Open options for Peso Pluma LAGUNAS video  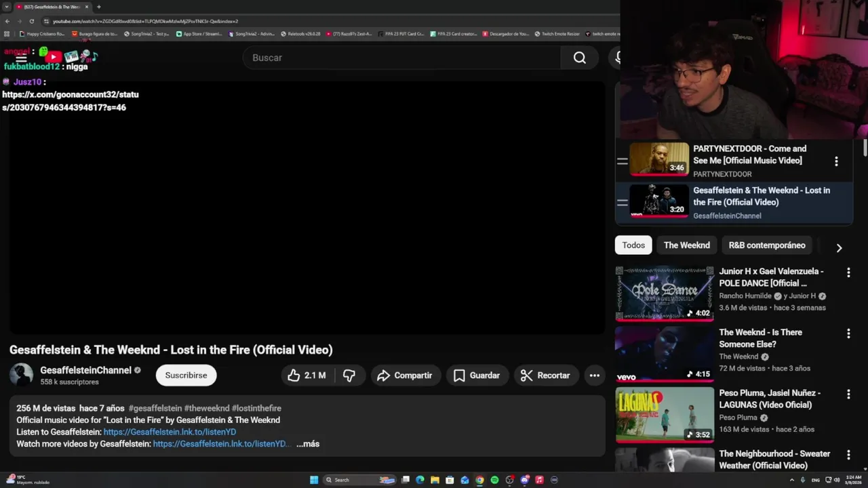click(x=848, y=394)
